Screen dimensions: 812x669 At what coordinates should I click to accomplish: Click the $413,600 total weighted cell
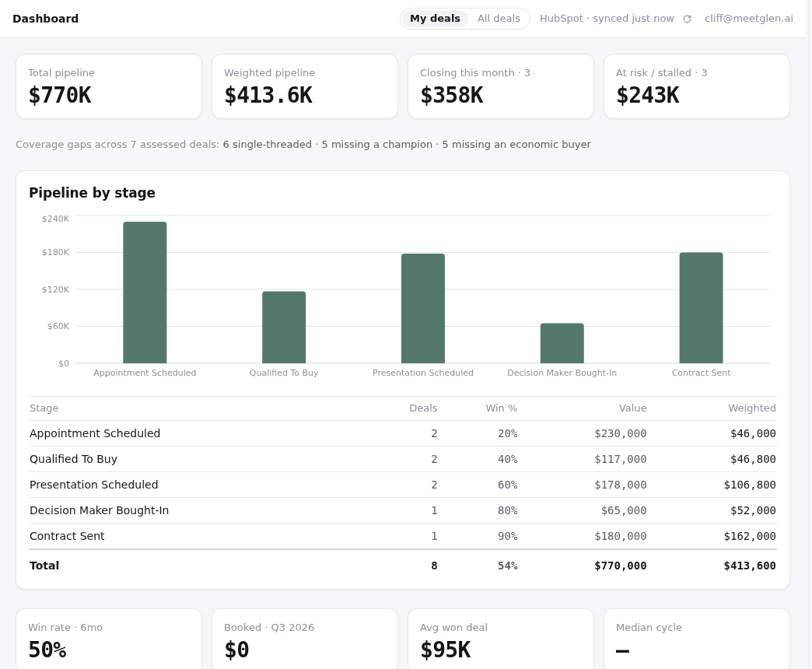click(x=750, y=566)
